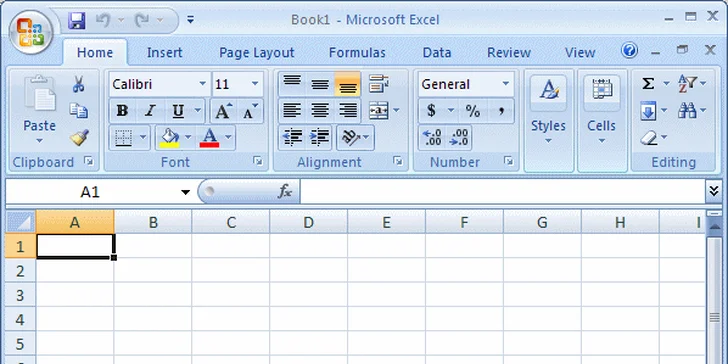The width and height of the screenshot is (728, 364).
Task: Toggle Bold formatting
Action: coord(122,111)
